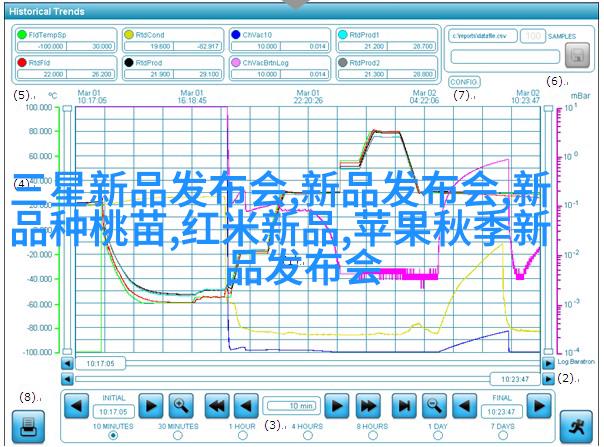604x447 pixels.
Task: Select the 30 MINUTES radio button
Action: pos(178,435)
